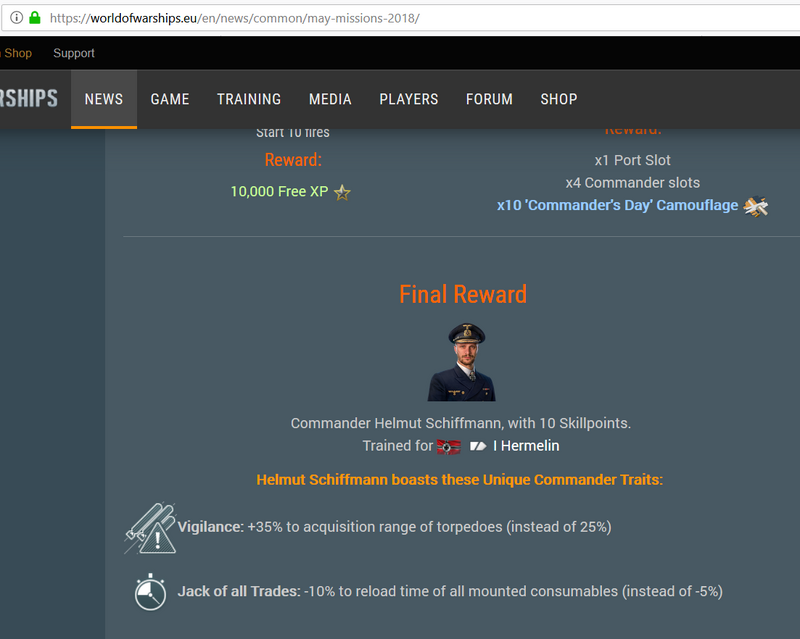Click the Shop link in top black bar

click(16, 53)
